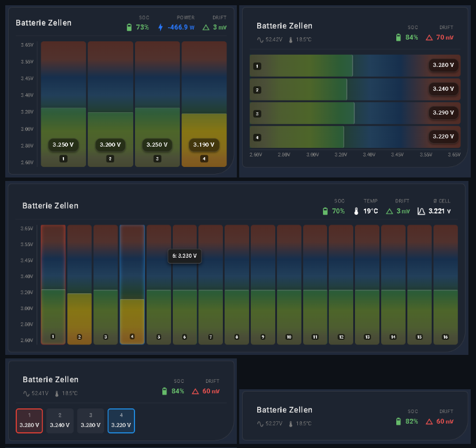This screenshot has height=448, width=476.
Task: Click the lightning bolt power icon
Action: [161, 27]
